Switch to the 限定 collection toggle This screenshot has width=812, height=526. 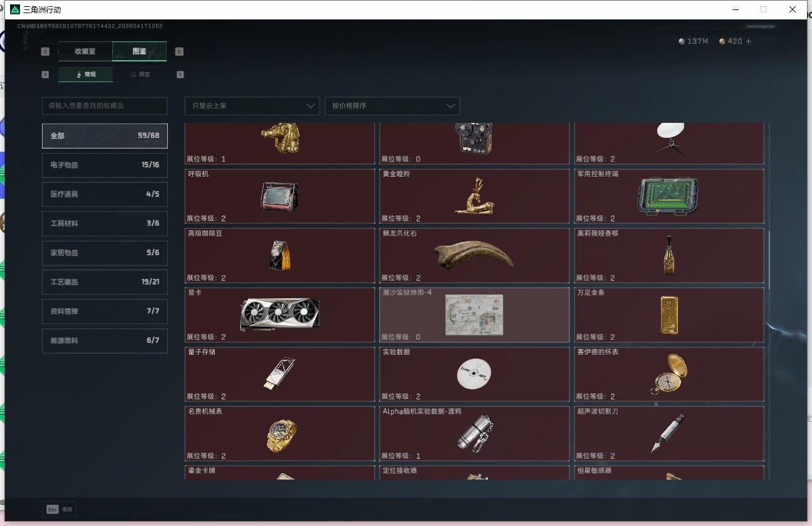point(140,75)
